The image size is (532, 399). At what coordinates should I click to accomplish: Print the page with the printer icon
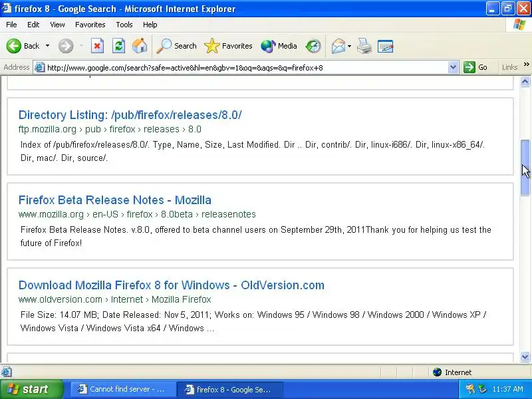point(364,46)
